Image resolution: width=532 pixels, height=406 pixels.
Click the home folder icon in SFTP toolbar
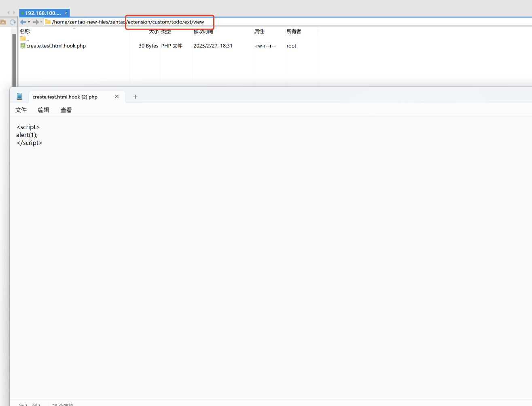point(3,22)
